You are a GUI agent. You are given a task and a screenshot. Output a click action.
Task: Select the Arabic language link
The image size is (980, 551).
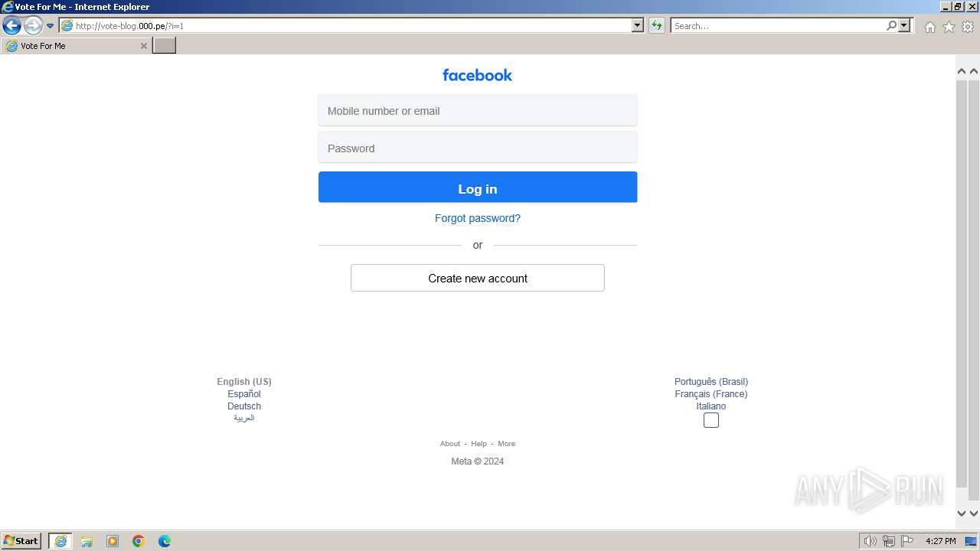point(244,418)
